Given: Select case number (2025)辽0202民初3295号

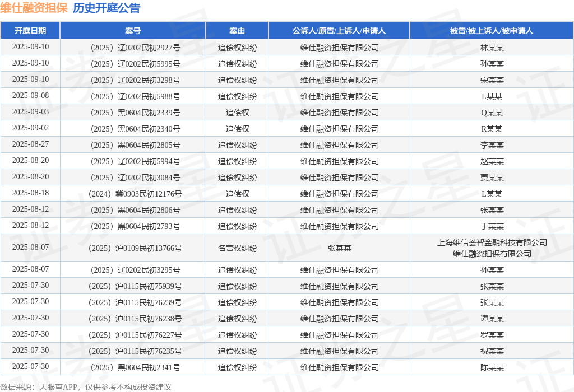Looking at the screenshot, I should pyautogui.click(x=135, y=270).
